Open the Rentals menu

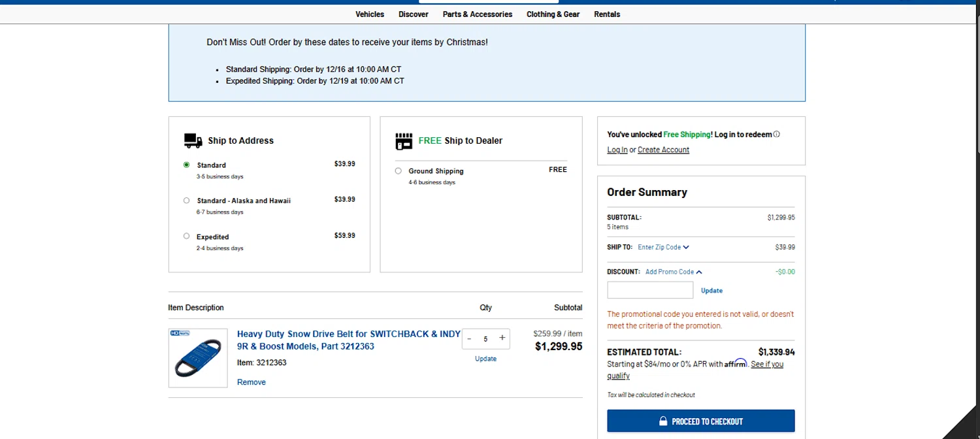[x=607, y=14]
